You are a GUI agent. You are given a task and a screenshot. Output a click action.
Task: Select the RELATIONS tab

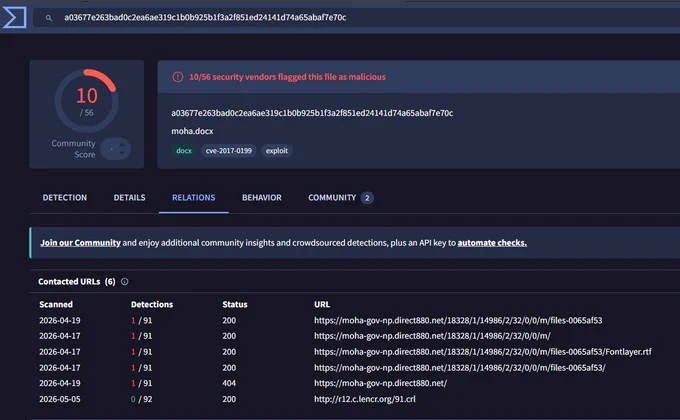193,197
